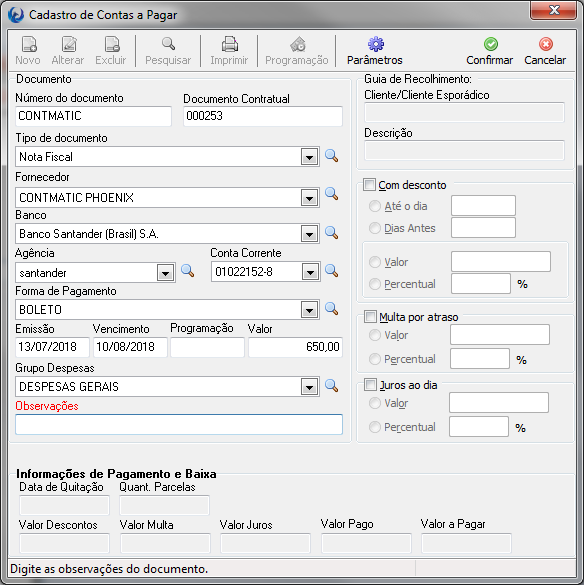Click the red Cancelar icon
This screenshot has height=585, width=584.
[545, 44]
